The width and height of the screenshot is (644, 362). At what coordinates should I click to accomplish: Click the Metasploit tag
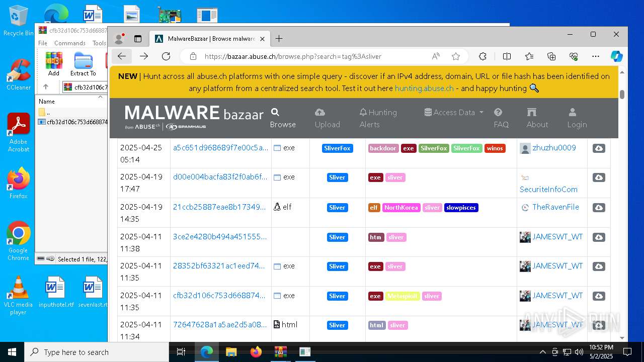point(403,296)
